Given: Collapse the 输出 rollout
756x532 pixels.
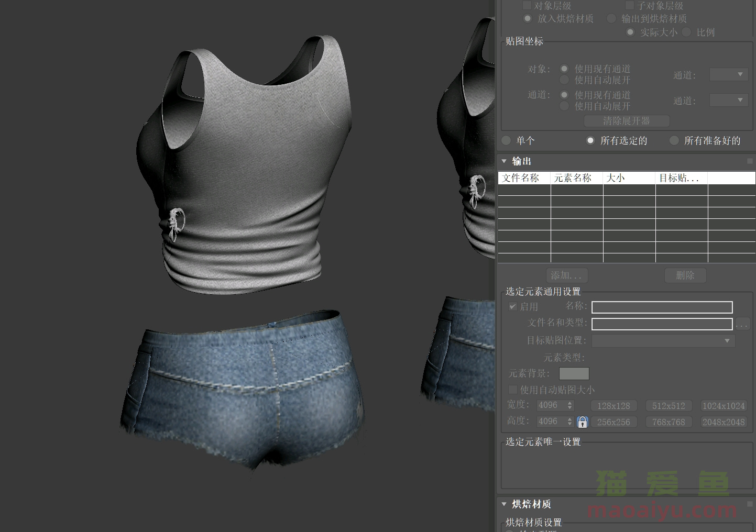Looking at the screenshot, I should tap(504, 161).
